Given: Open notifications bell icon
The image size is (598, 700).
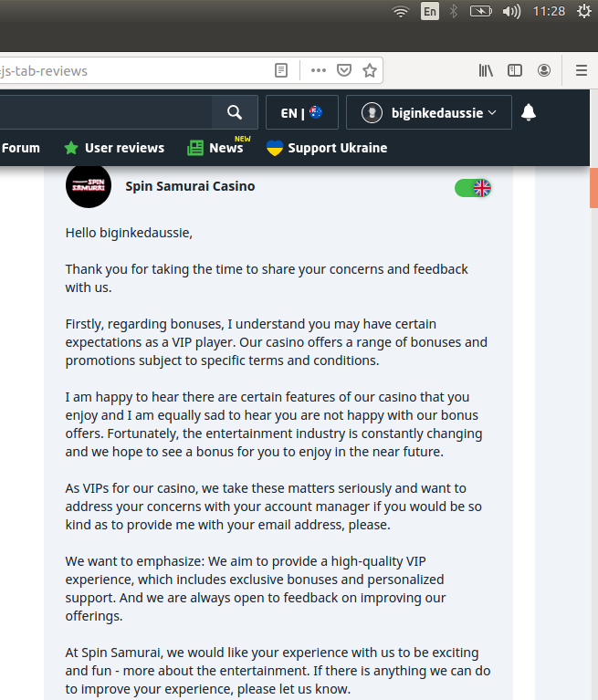Looking at the screenshot, I should click(529, 112).
